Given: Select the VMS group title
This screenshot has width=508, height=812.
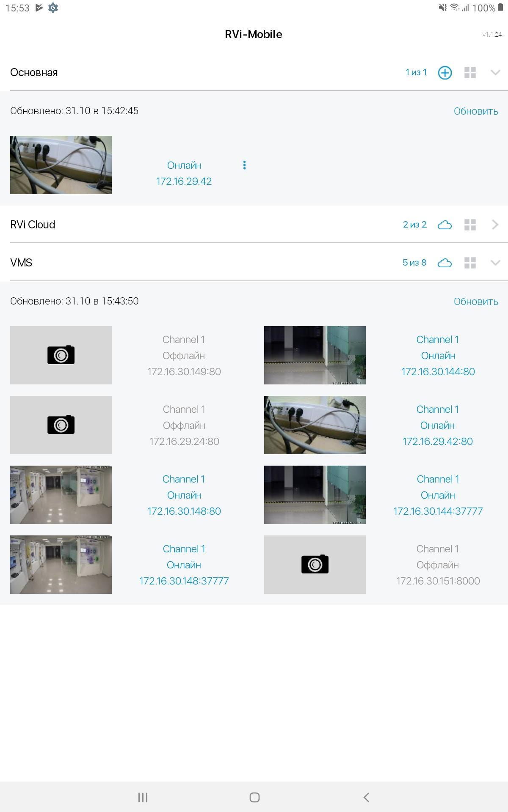Looking at the screenshot, I should 21,263.
